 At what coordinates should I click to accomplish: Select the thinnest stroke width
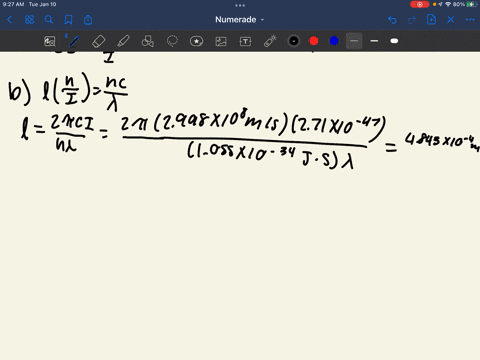tap(354, 41)
